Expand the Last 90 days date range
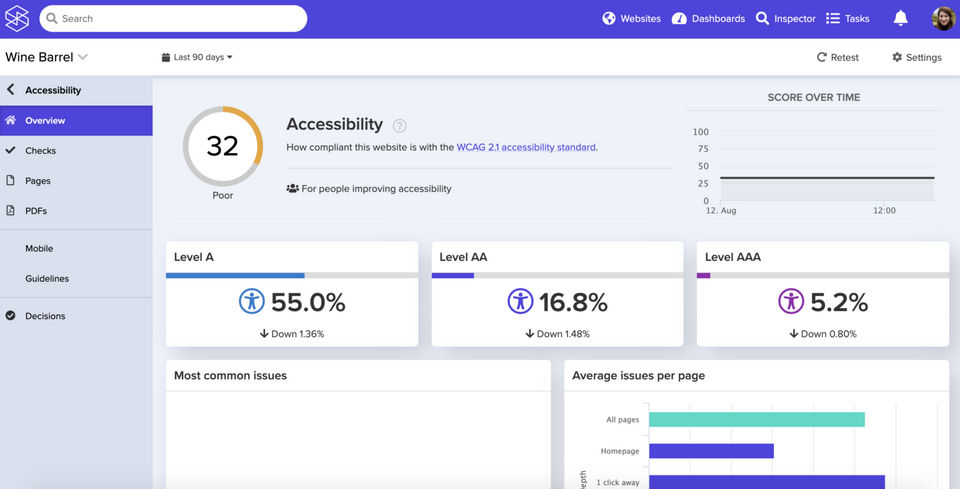 click(x=197, y=57)
